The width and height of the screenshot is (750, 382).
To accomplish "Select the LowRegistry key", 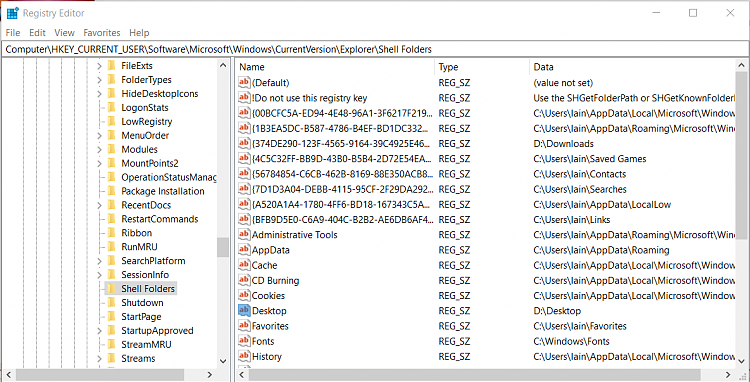I will (x=146, y=121).
